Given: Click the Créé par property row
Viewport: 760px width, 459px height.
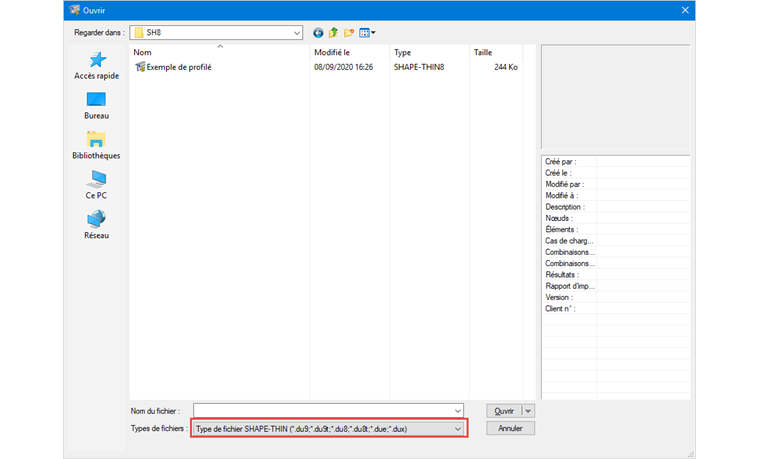Looking at the screenshot, I should [x=616, y=162].
